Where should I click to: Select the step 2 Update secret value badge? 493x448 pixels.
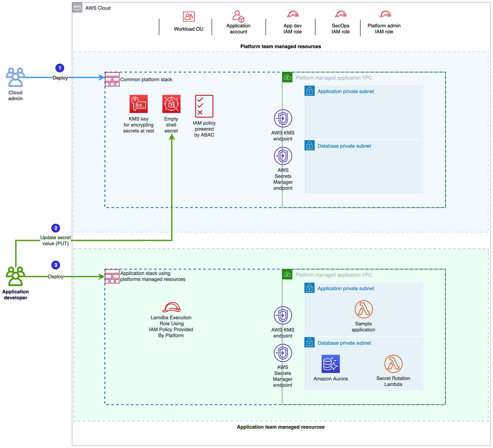click(56, 228)
